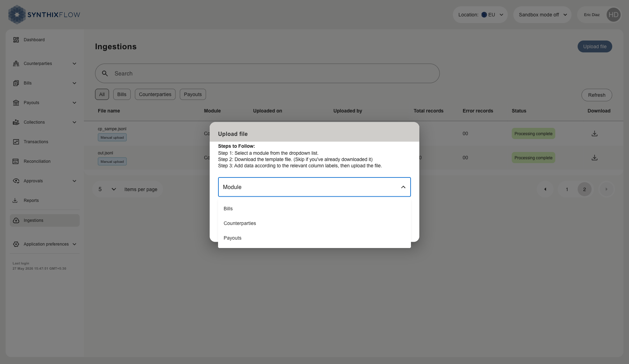Screen dimensions: 629x364
Task: Expand the Collections sidebar menu
Action: pyautogui.click(x=74, y=122)
